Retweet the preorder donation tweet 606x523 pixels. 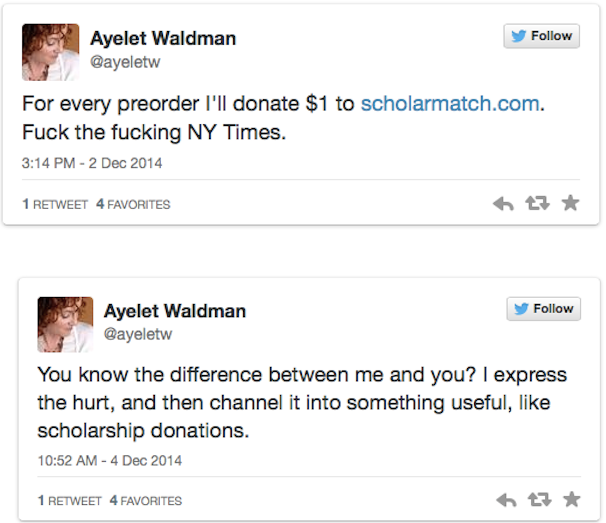[x=537, y=204]
